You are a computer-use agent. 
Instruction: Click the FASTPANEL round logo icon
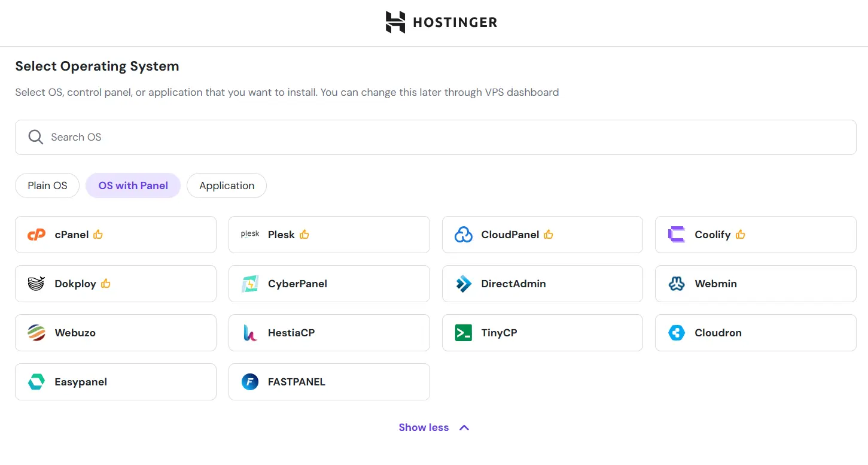point(250,382)
